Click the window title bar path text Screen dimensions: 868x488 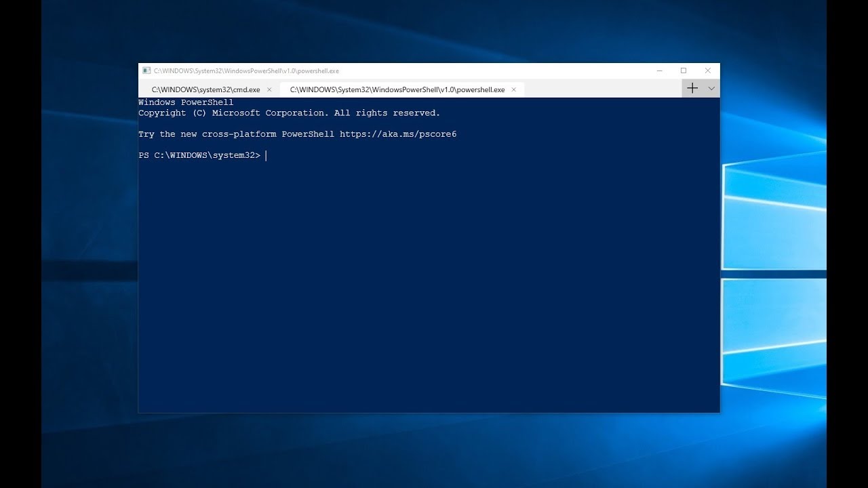click(246, 70)
